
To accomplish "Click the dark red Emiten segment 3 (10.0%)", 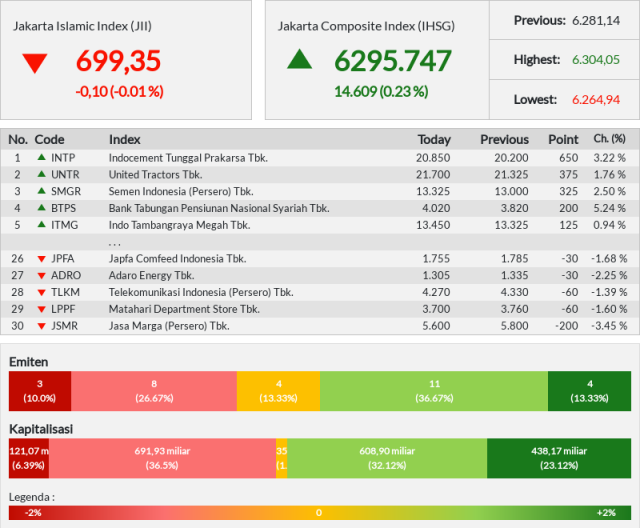I will coord(40,391).
